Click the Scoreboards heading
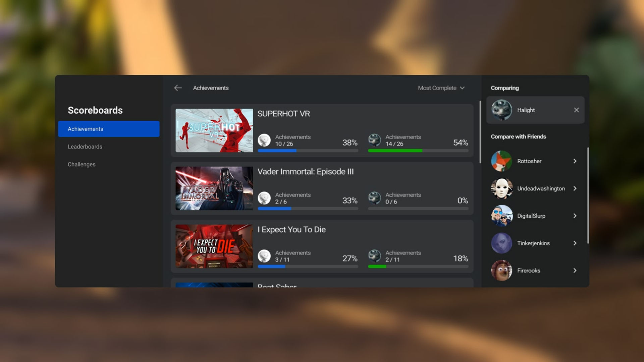 pyautogui.click(x=95, y=110)
